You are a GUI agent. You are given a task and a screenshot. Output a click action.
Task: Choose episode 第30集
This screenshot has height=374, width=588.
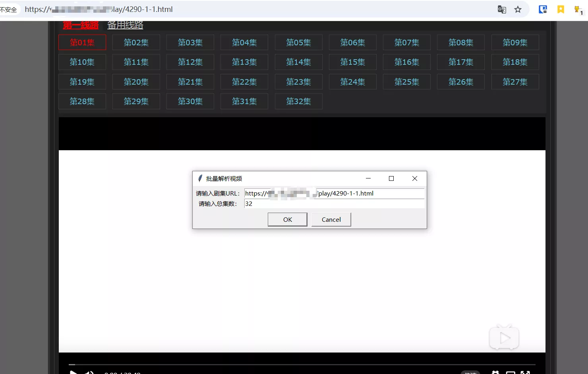(190, 101)
